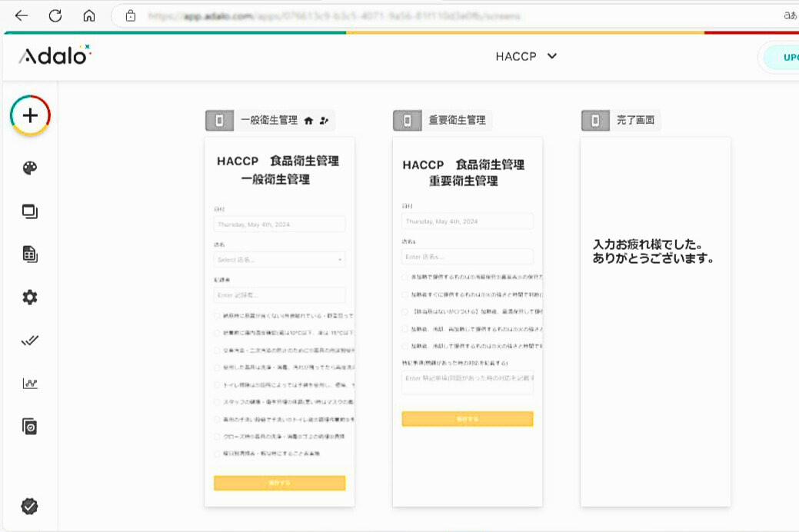Click the date field on 重要衛生管理 screen

point(468,221)
